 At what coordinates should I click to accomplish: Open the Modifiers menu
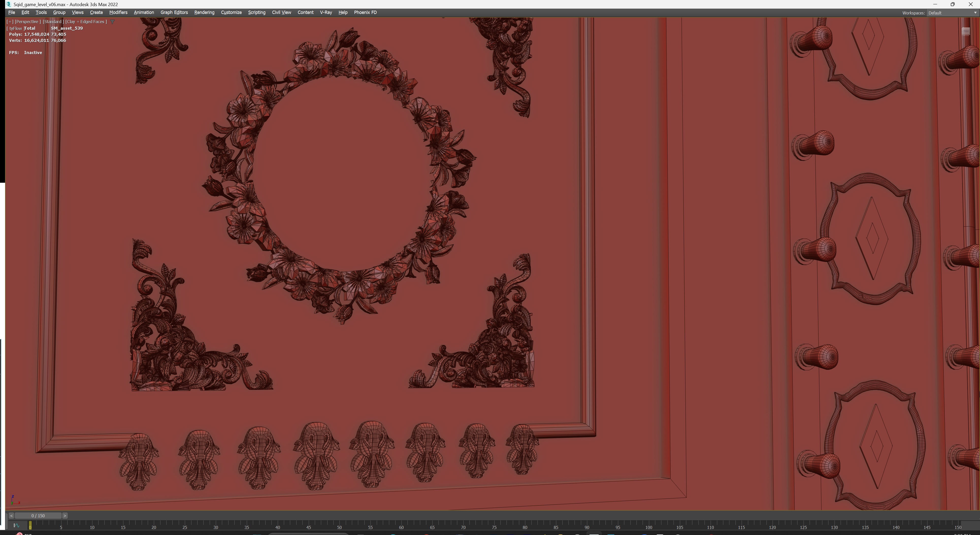118,12
